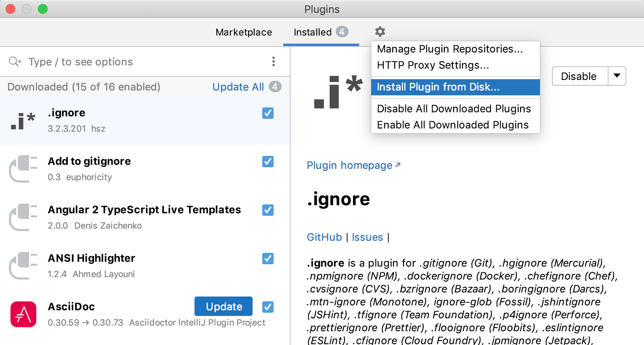Click the ANSI Highlighter plugin icon
Viewport: 644px width, 345px height.
pyautogui.click(x=23, y=266)
